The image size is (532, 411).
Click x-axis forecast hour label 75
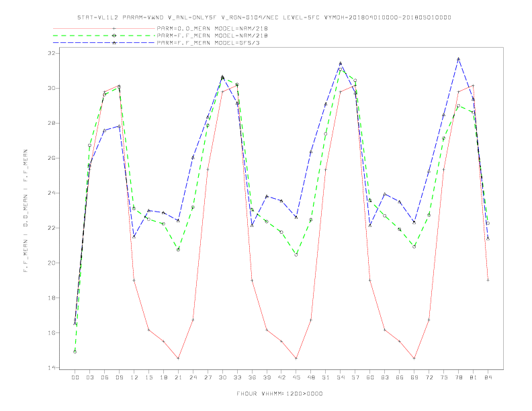tap(444, 377)
